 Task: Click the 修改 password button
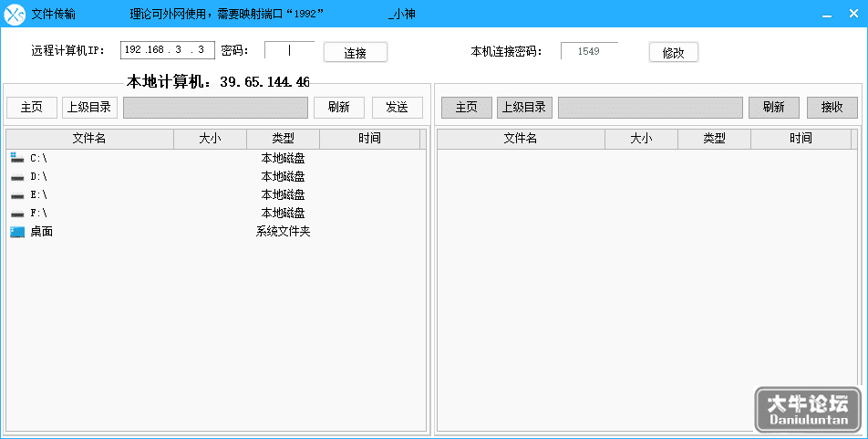point(673,53)
